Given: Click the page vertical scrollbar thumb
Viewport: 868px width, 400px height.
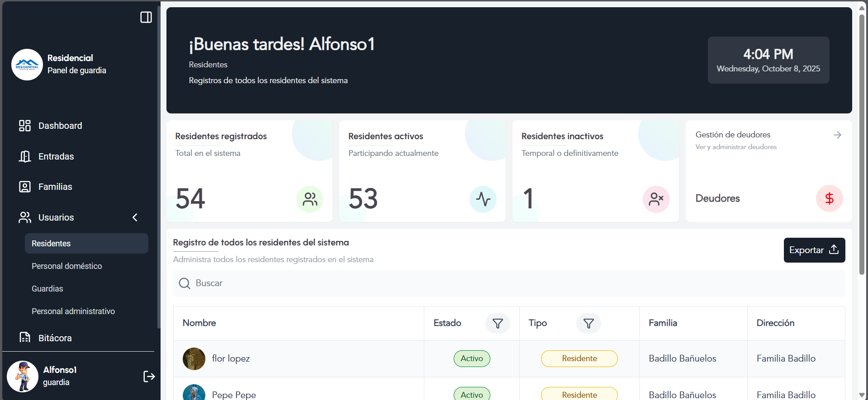Looking at the screenshot, I should click(x=862, y=144).
